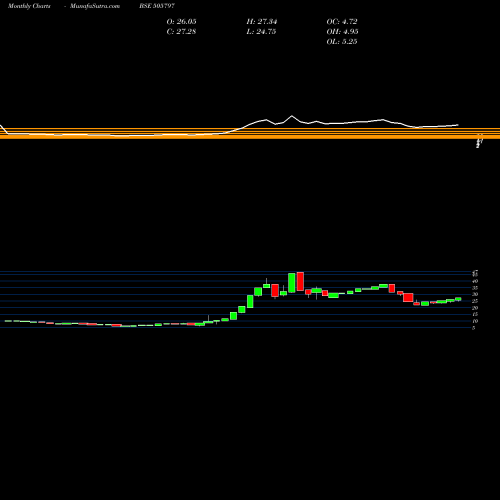
Task: Click the peak of the white indicator line
Action: click(292, 116)
